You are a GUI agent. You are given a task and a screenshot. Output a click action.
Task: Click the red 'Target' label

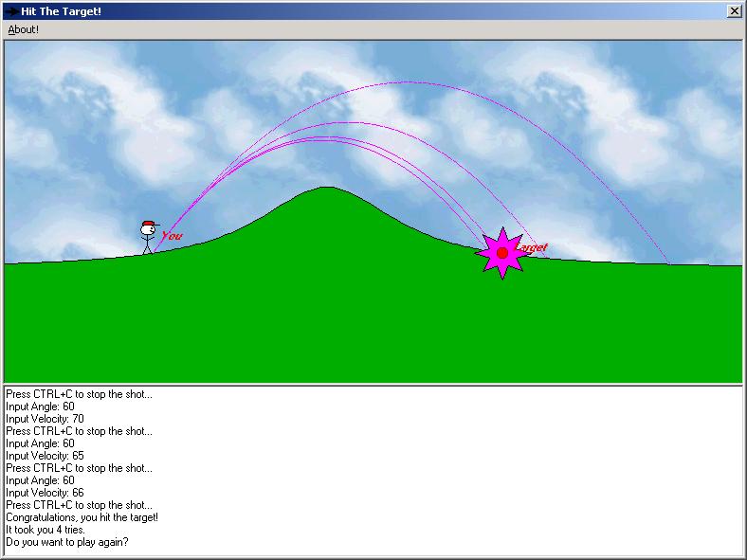coord(533,247)
